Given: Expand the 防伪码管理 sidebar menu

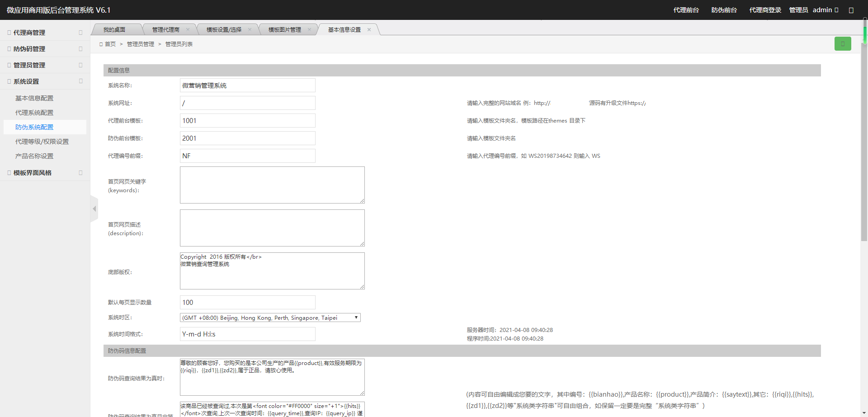Looking at the screenshot, I should (x=45, y=49).
